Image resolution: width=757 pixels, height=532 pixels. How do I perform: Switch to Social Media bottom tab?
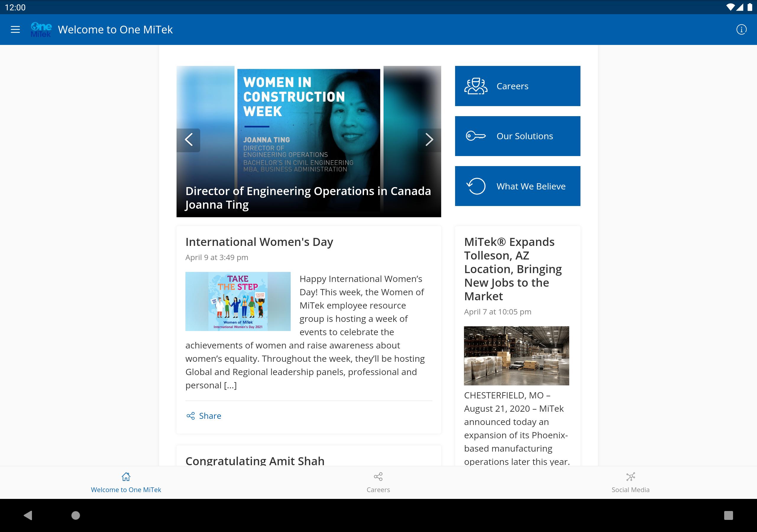point(630,482)
